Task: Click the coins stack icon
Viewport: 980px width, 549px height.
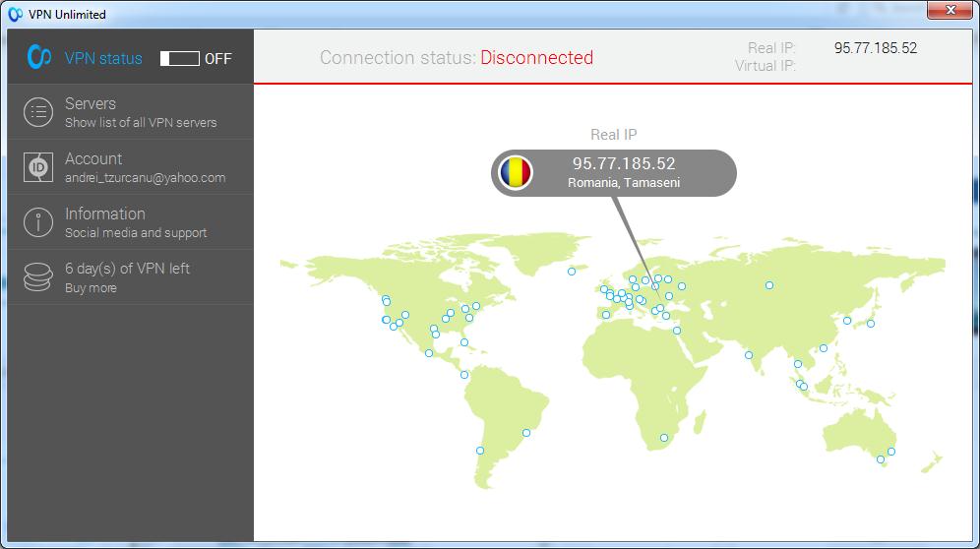Action: click(38, 277)
